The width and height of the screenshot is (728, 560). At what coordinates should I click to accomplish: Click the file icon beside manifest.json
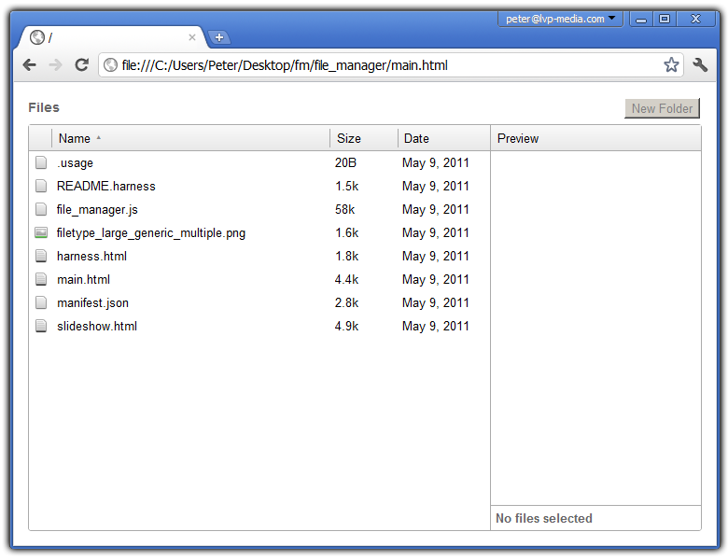click(41, 302)
